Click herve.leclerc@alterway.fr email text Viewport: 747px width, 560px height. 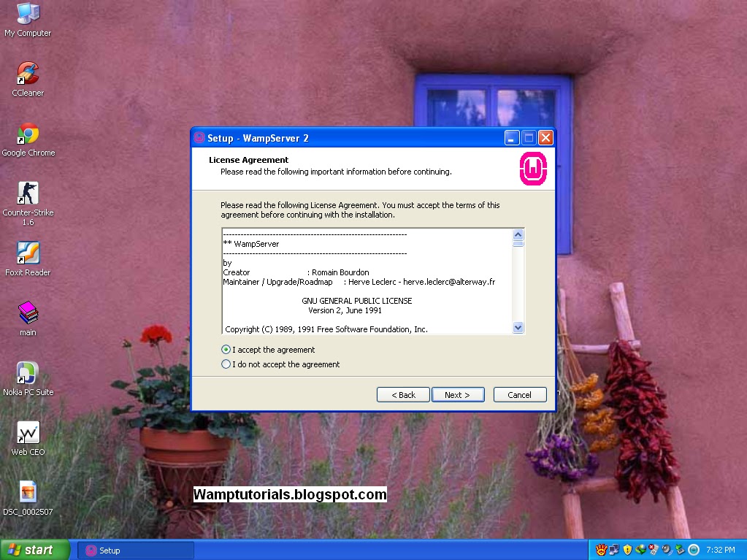pyautogui.click(x=449, y=282)
